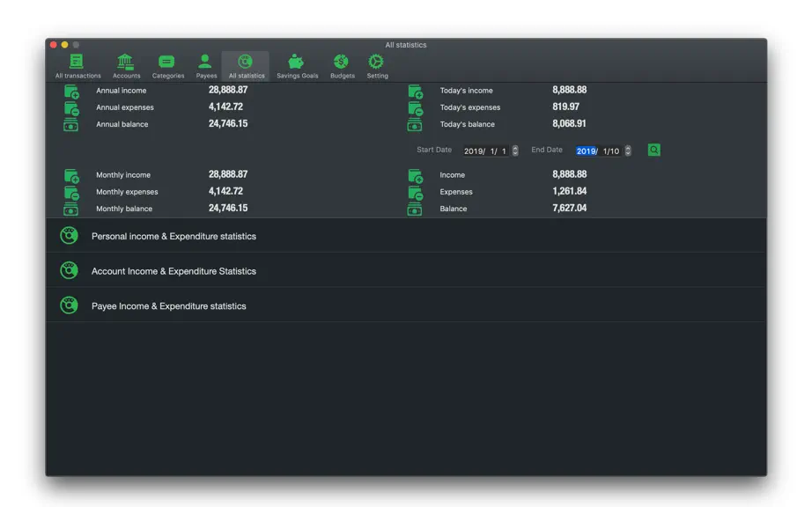812x507 pixels.
Task: Click the highlighted year in End Date field
Action: point(586,151)
